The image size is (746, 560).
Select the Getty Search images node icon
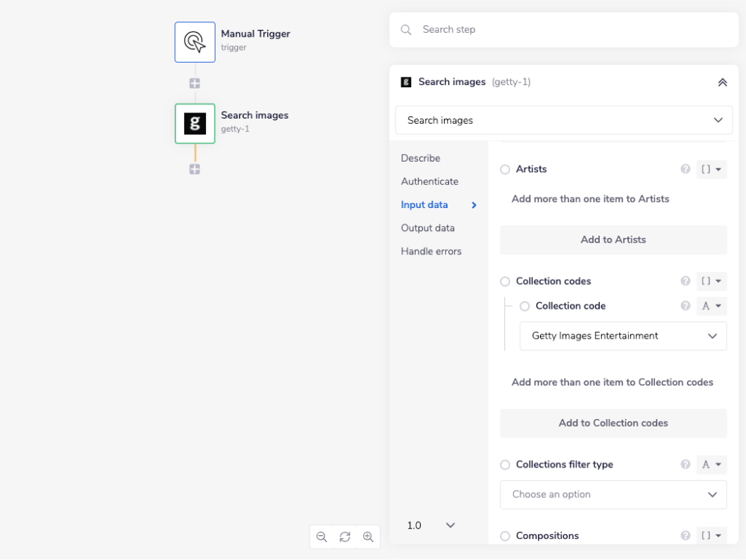[x=195, y=124]
